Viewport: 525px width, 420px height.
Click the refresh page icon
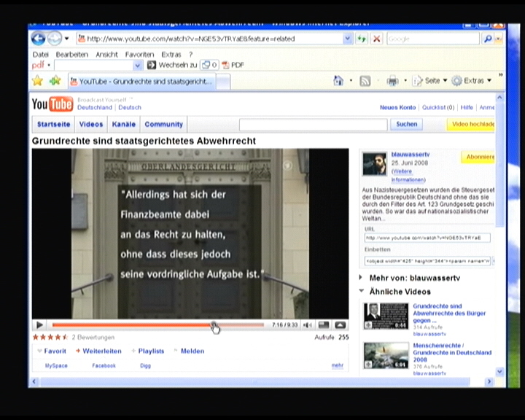tap(362, 39)
